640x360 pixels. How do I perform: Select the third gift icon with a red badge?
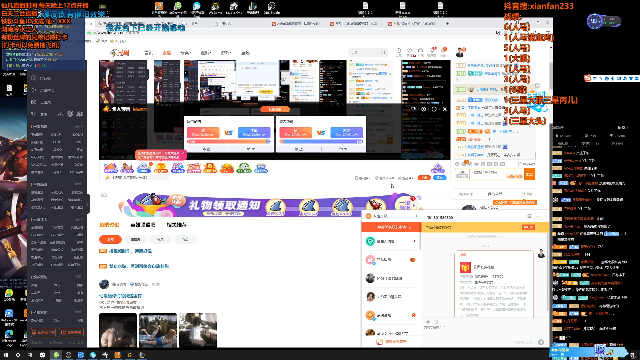coord(144,168)
